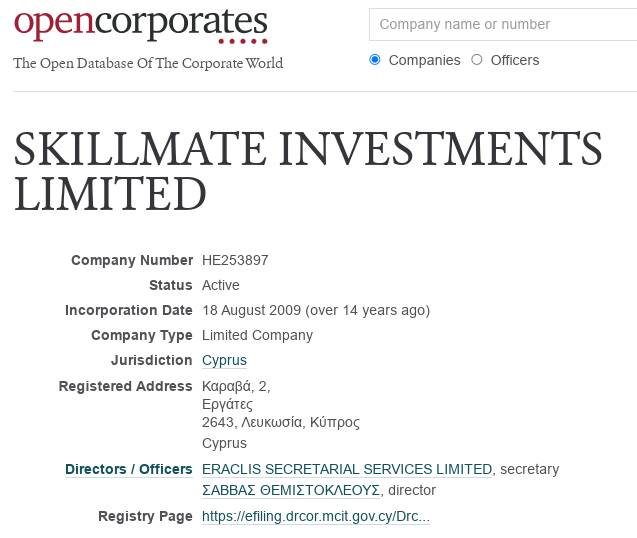Click the incorporation date 18 August 2009
637x538 pixels.
(x=251, y=310)
